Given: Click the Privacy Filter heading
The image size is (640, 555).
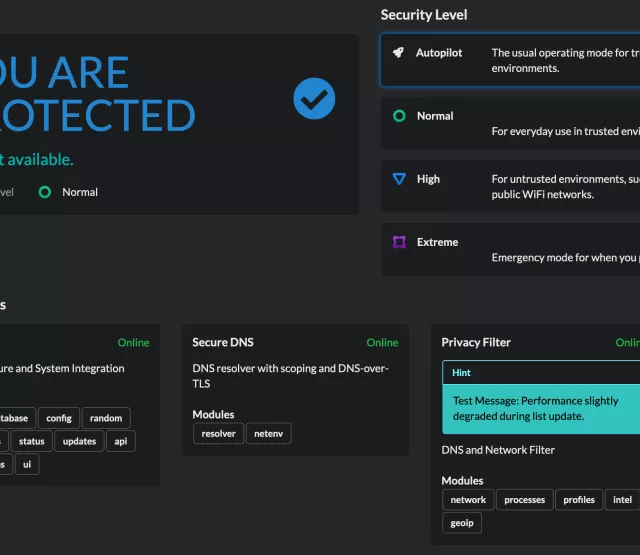Looking at the screenshot, I should [476, 342].
